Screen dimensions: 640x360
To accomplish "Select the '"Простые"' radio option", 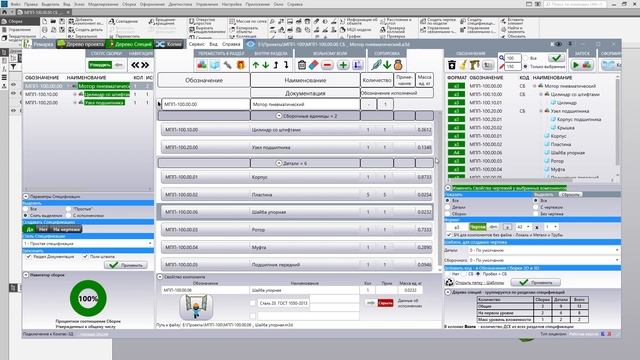I will pos(69,209).
